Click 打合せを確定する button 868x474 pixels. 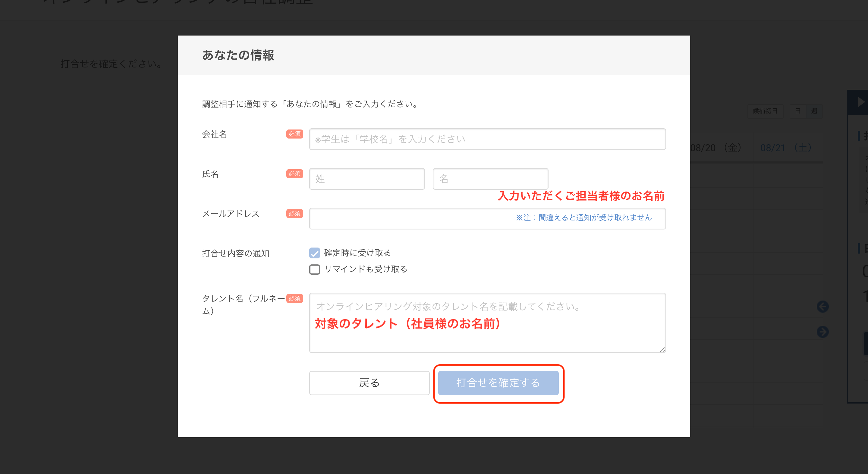click(x=498, y=383)
